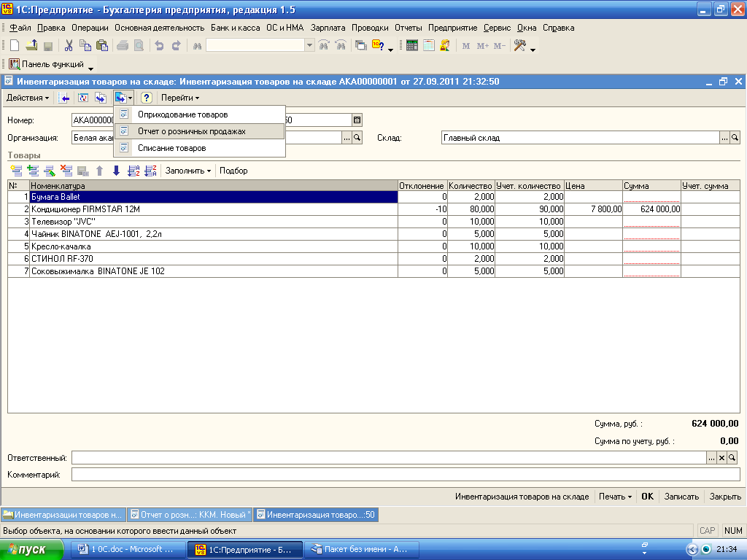This screenshot has height=560, width=747.
Task: Open the Действия dropdown menu
Action: [x=28, y=98]
